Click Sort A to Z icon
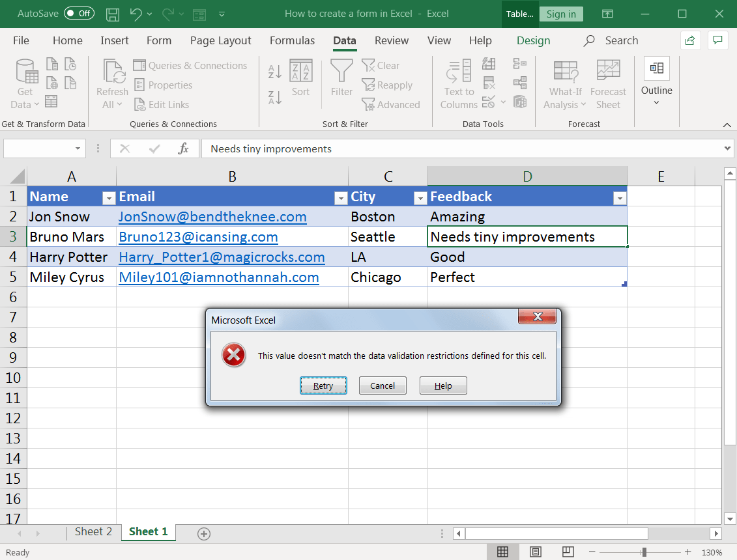This screenshot has width=737, height=560. click(x=275, y=72)
